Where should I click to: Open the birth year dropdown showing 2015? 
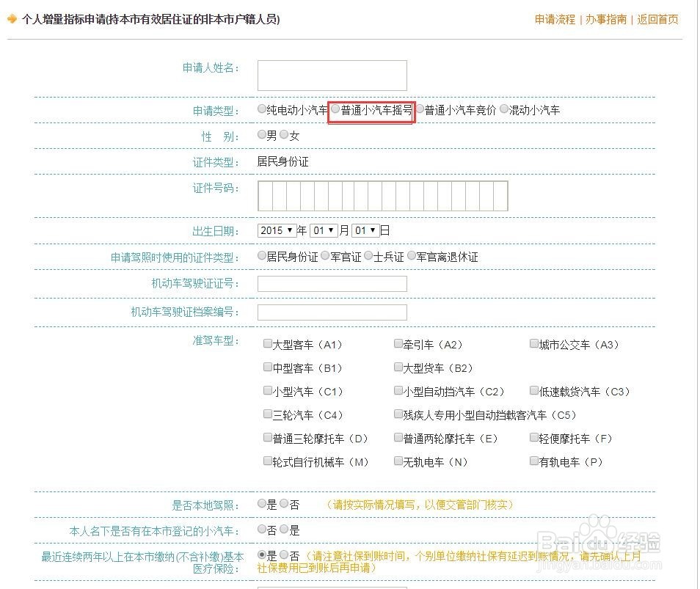[277, 230]
